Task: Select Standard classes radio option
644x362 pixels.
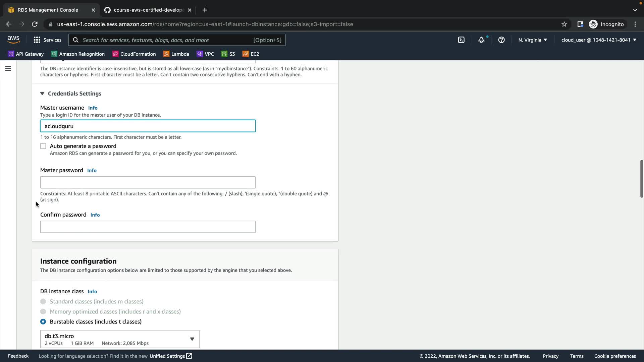Action: 43,301
